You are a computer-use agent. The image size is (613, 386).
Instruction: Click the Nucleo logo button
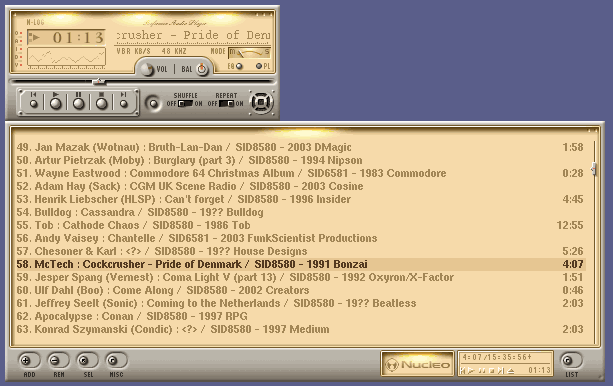[x=417, y=364]
